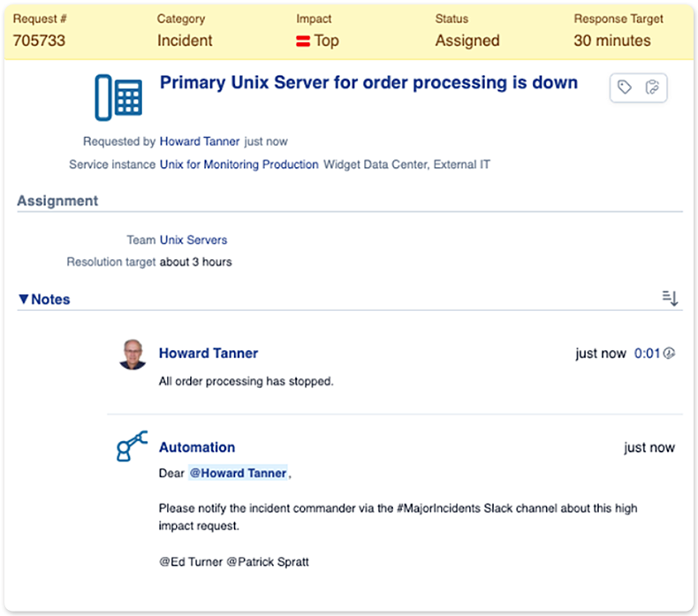Click the Assigned status value

[467, 41]
